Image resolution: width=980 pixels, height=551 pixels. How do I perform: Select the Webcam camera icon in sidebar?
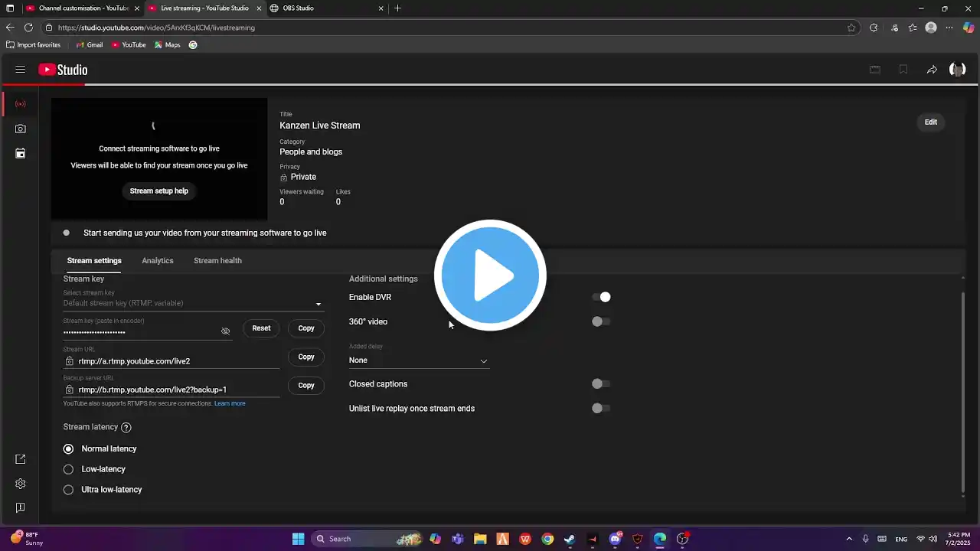click(21, 129)
